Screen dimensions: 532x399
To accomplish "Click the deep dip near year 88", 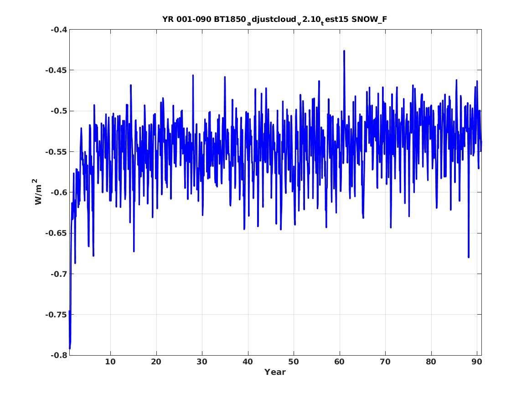I will point(469,257).
